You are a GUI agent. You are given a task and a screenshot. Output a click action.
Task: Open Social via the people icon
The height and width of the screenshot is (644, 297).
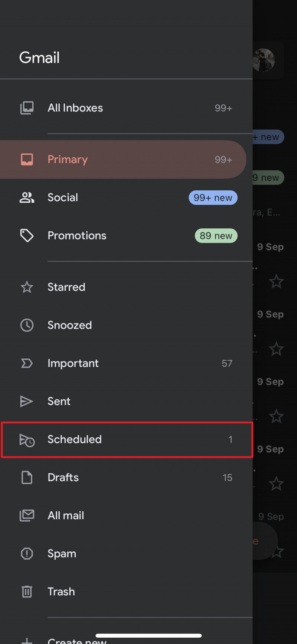pyautogui.click(x=27, y=197)
